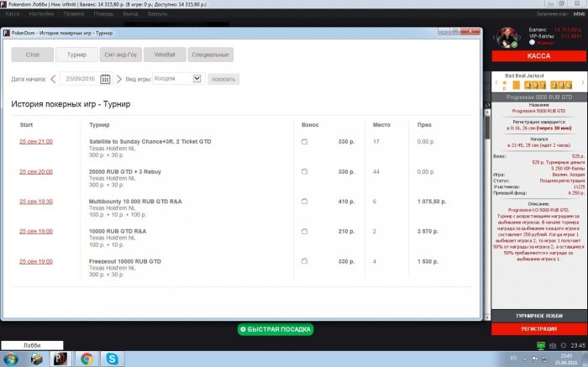
Task: Click prize amount 3 870 р.
Action: tap(428, 231)
